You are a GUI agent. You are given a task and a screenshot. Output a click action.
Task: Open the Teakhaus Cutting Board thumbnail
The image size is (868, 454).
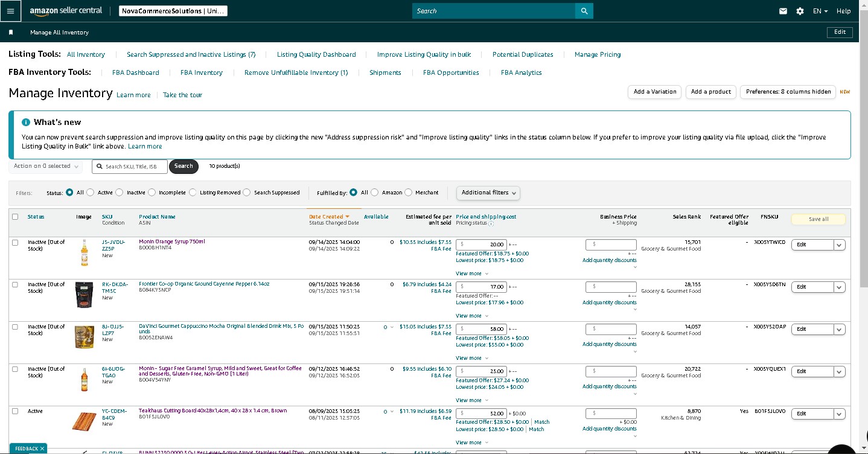[x=84, y=421]
